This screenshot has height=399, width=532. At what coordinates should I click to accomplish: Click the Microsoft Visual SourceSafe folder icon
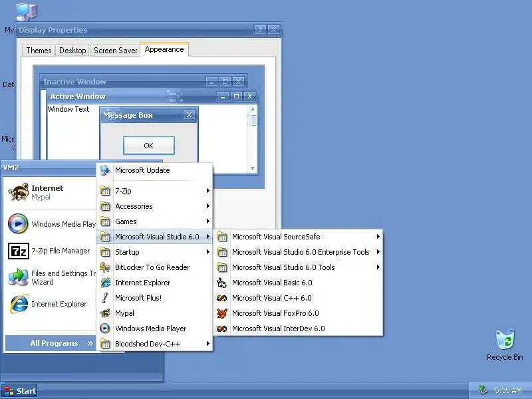point(222,237)
